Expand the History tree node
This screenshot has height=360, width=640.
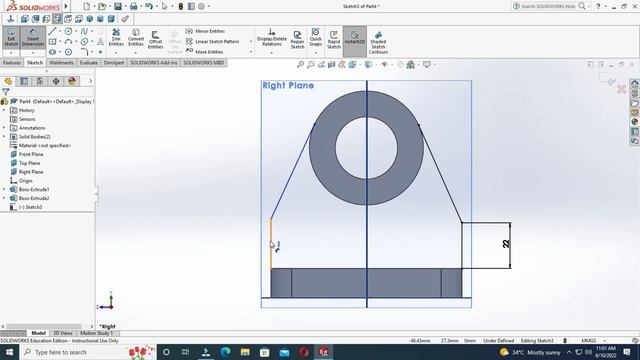[4, 110]
